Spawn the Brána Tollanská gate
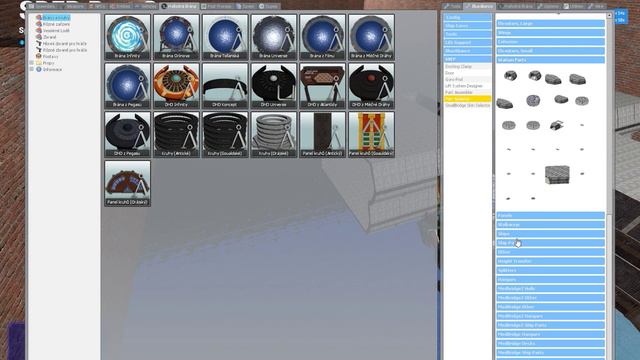The width and height of the screenshot is (640, 360). click(x=225, y=37)
